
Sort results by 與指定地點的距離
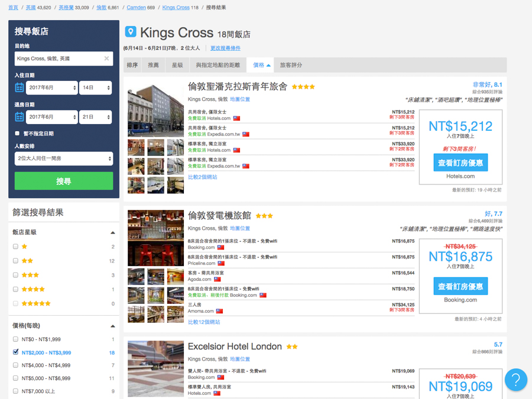click(x=218, y=65)
